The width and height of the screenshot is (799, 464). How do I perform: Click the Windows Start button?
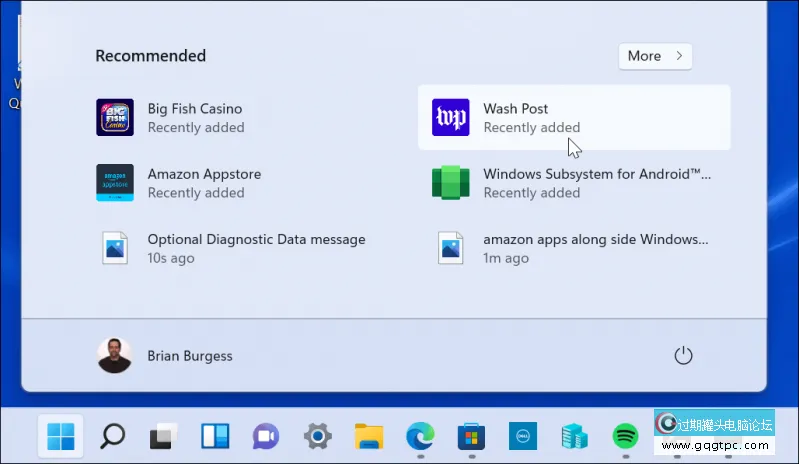[x=60, y=436]
